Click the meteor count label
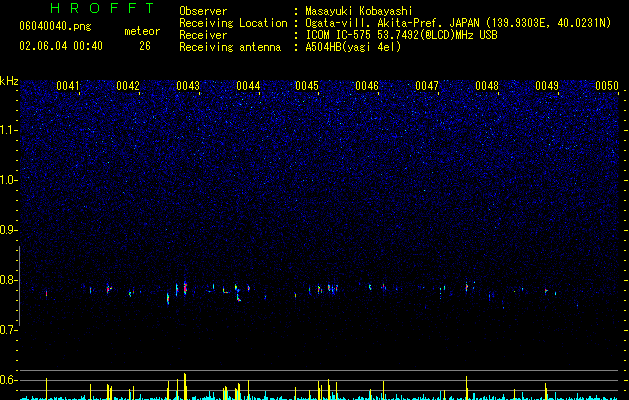 click(142, 31)
